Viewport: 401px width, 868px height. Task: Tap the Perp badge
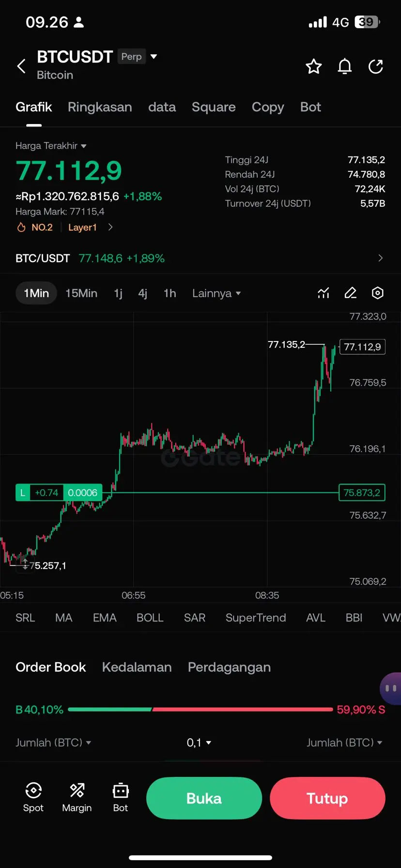click(x=131, y=57)
